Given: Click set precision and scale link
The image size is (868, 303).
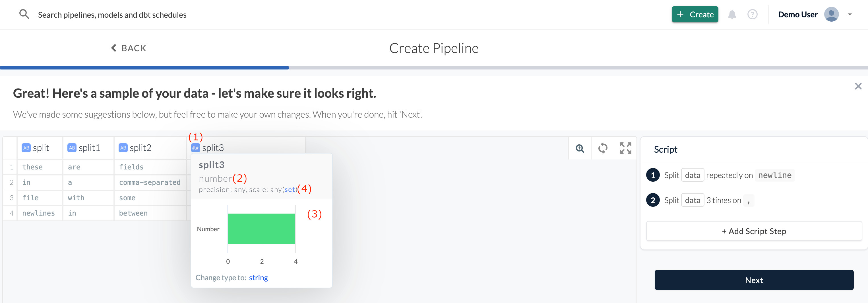Looking at the screenshot, I should click(290, 190).
